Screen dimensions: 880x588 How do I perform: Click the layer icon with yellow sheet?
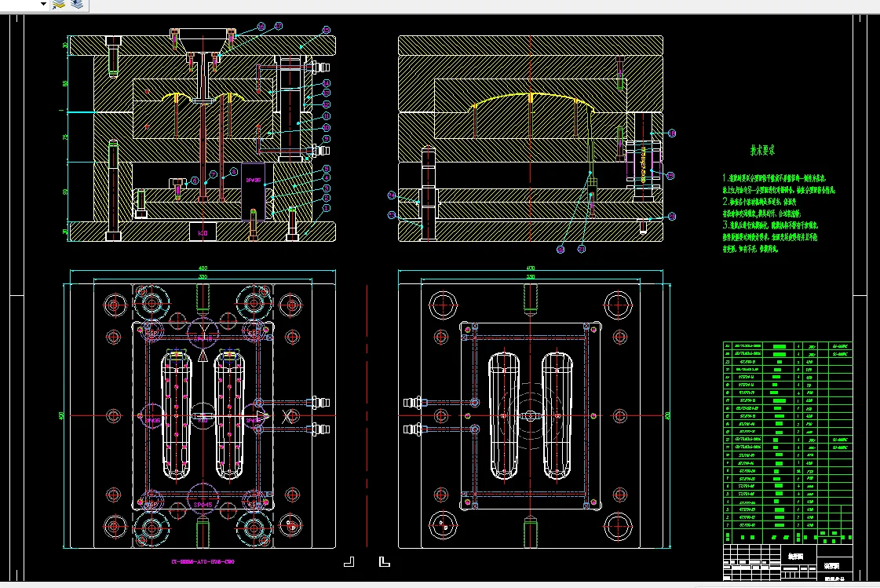58,5
